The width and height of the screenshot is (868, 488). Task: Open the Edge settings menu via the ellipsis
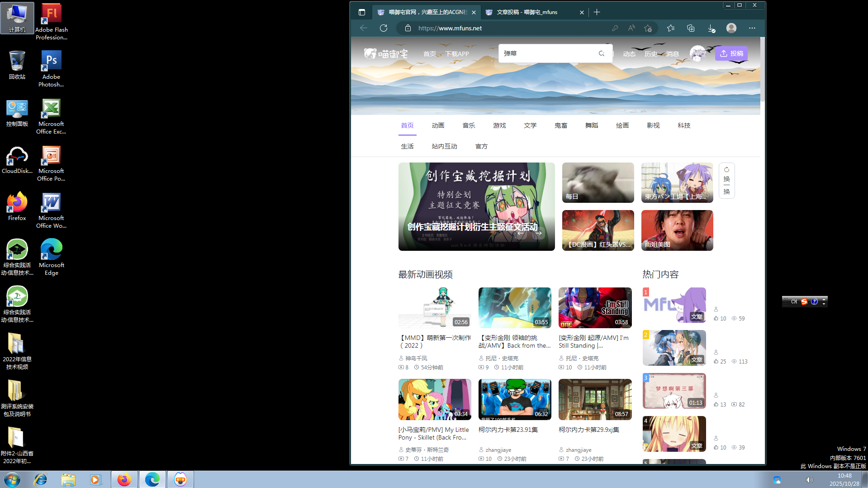tap(752, 28)
